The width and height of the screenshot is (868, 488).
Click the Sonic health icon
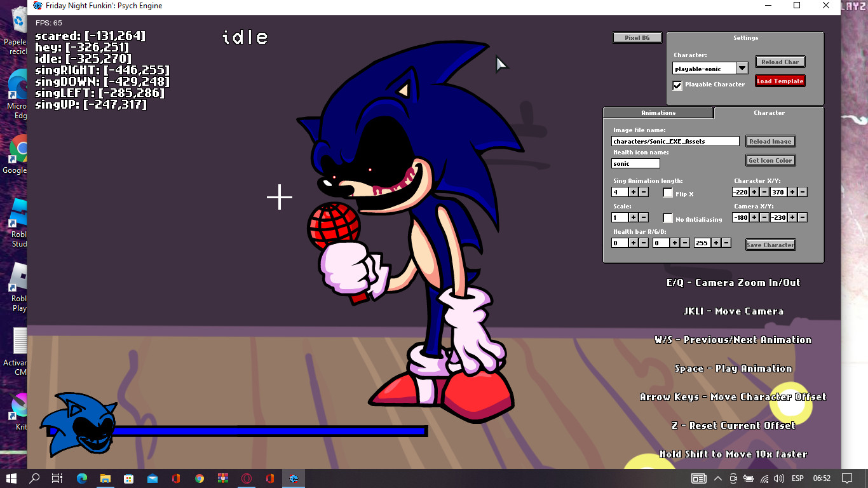tap(78, 423)
